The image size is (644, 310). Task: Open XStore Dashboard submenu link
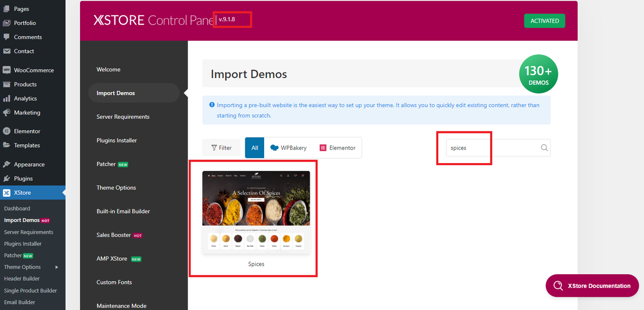17,208
